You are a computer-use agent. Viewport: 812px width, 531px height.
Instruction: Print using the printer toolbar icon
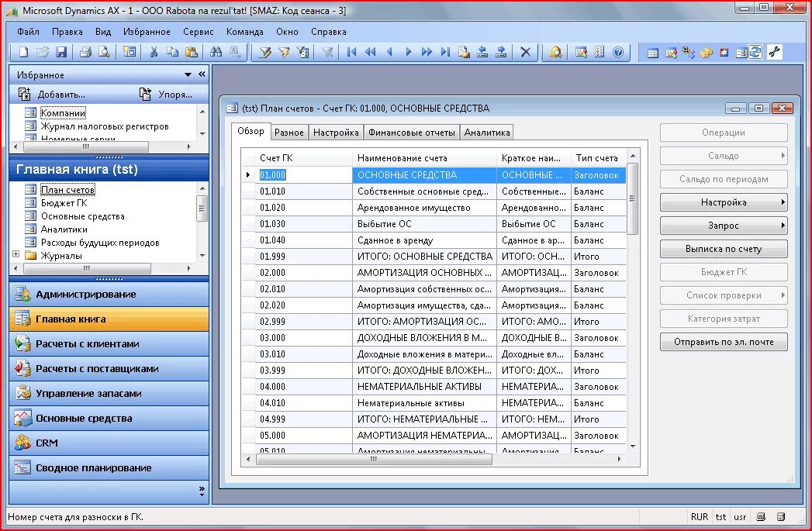point(85,52)
